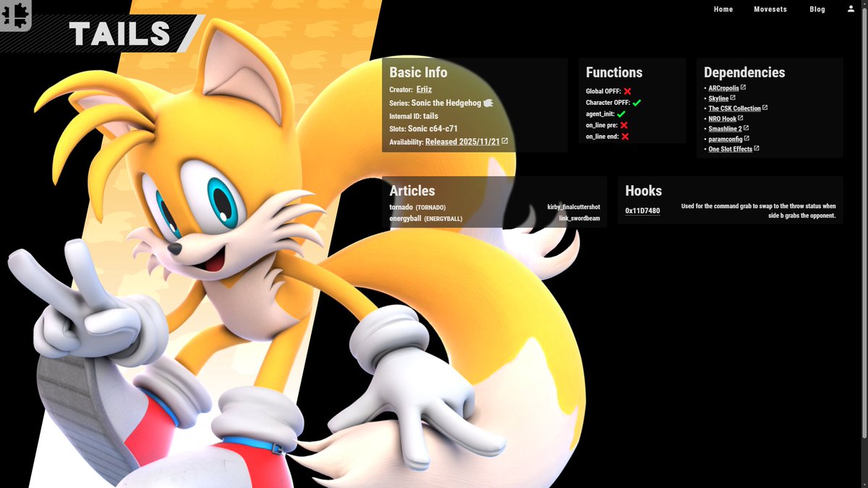Viewport: 868px width, 488px height.
Task: Click the Slots Sonic c64-c71 text
Action: pyautogui.click(x=423, y=129)
